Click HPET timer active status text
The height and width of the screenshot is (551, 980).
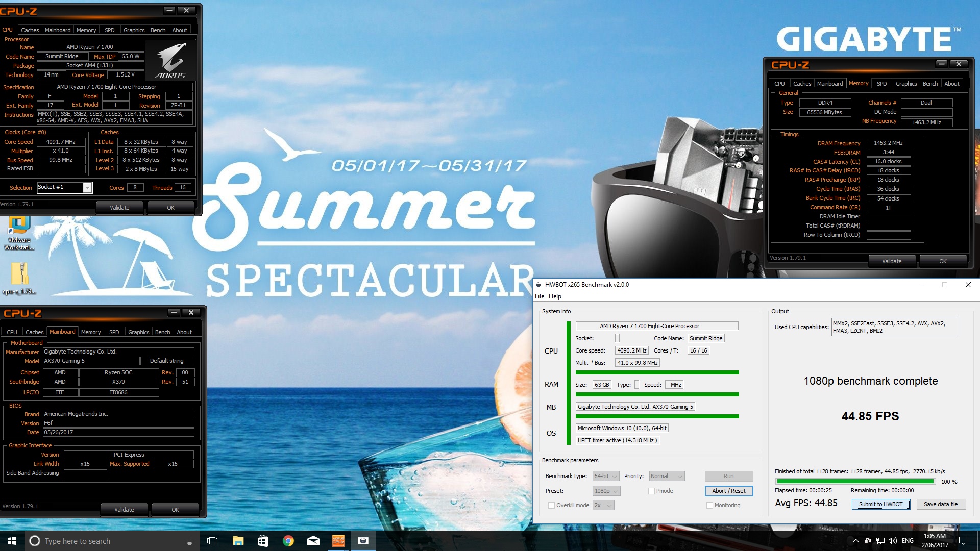click(x=617, y=440)
